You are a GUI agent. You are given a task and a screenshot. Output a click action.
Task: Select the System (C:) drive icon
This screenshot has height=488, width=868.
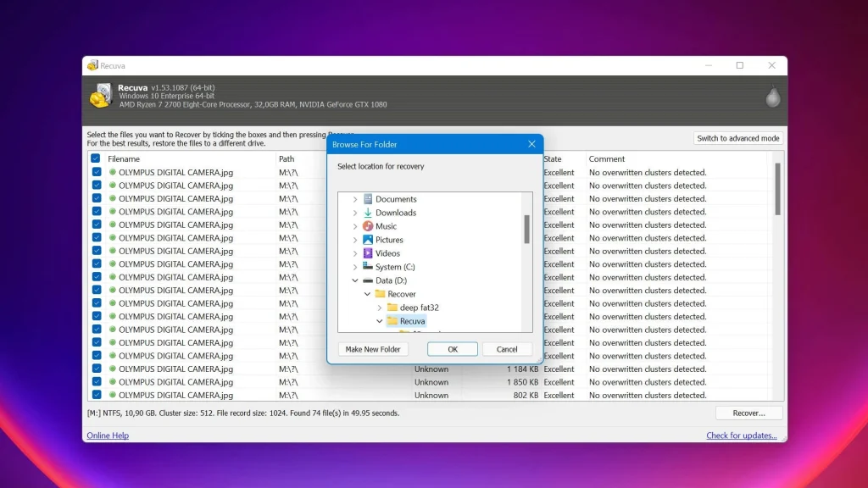coord(368,267)
